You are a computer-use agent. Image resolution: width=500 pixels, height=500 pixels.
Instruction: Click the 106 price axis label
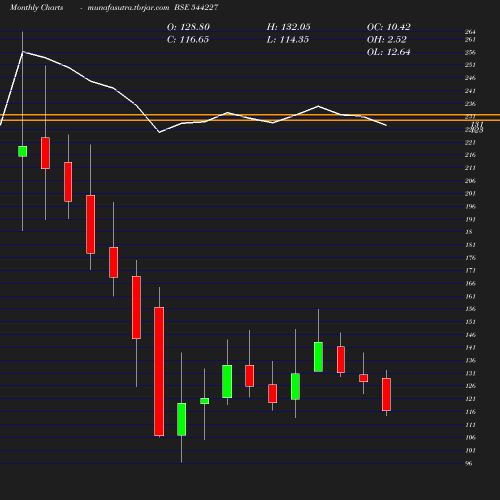tap(470, 438)
